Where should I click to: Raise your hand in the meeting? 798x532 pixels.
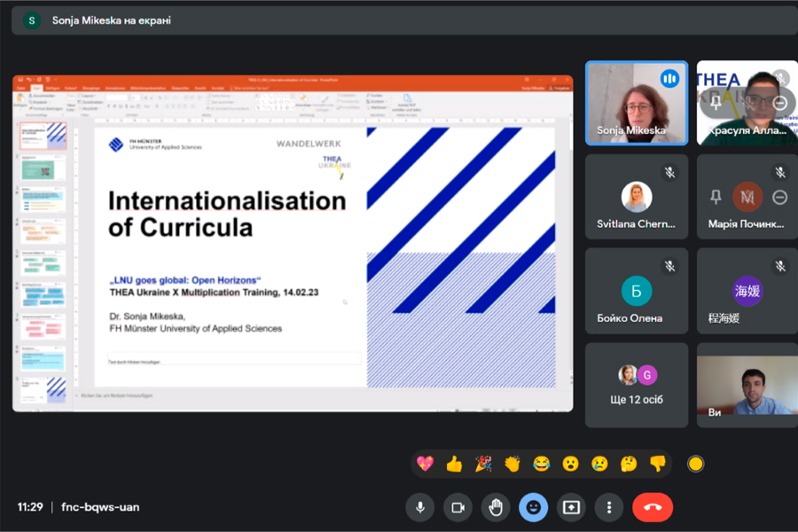click(x=496, y=507)
